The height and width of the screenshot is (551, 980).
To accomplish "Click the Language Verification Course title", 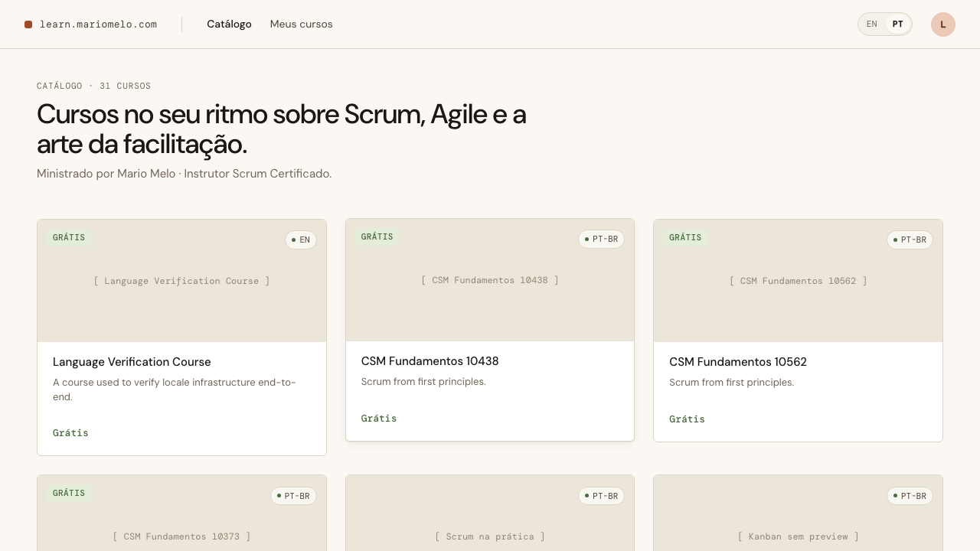I will point(132,362).
